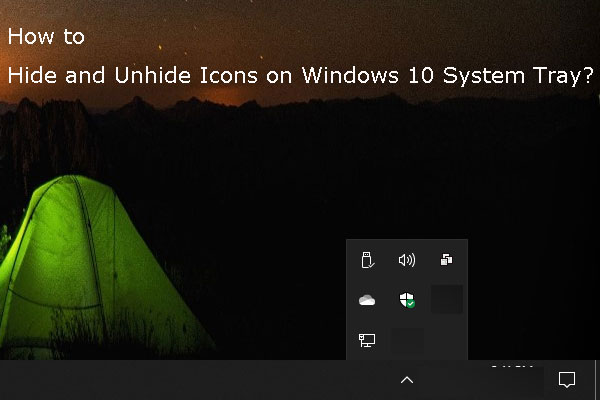
Task: Open the Action Center notification icon
Action: [x=567, y=380]
